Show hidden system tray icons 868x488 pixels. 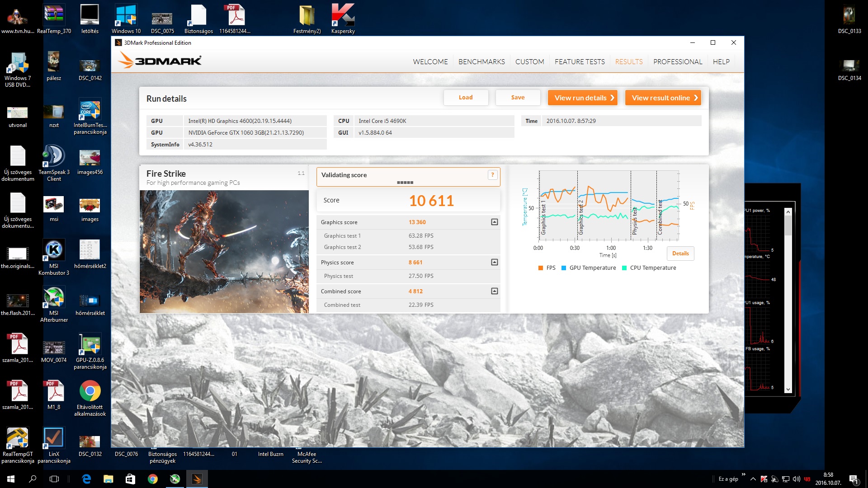click(x=753, y=479)
